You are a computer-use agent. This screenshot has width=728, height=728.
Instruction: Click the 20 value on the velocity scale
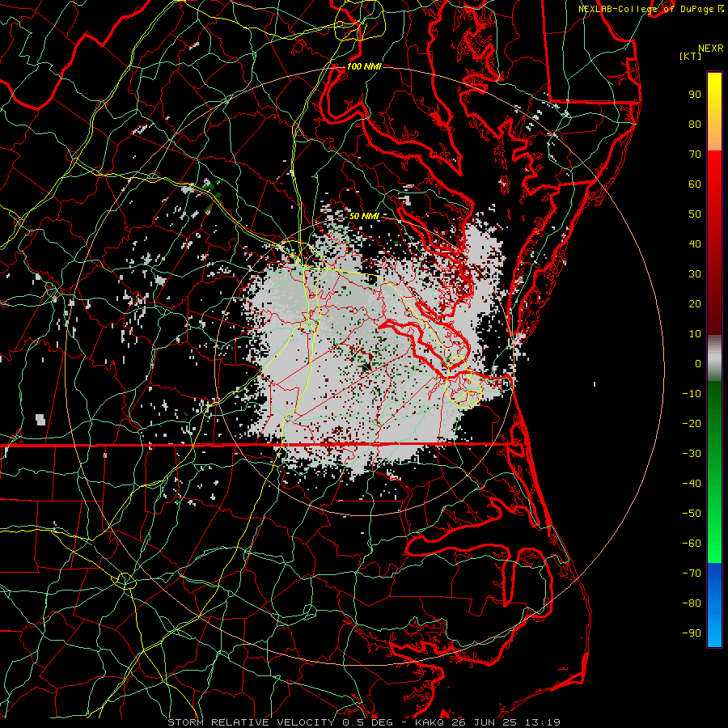[695, 304]
